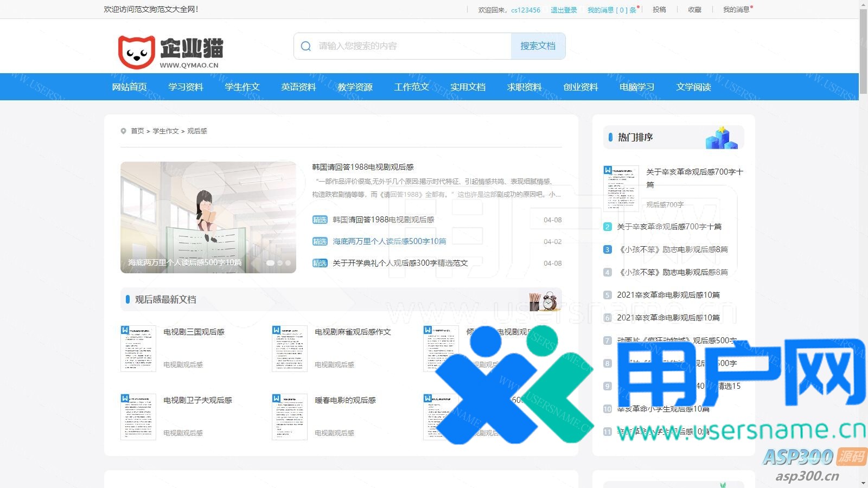
Task: Go to 学生作文 in breadcrumb
Action: [165, 131]
